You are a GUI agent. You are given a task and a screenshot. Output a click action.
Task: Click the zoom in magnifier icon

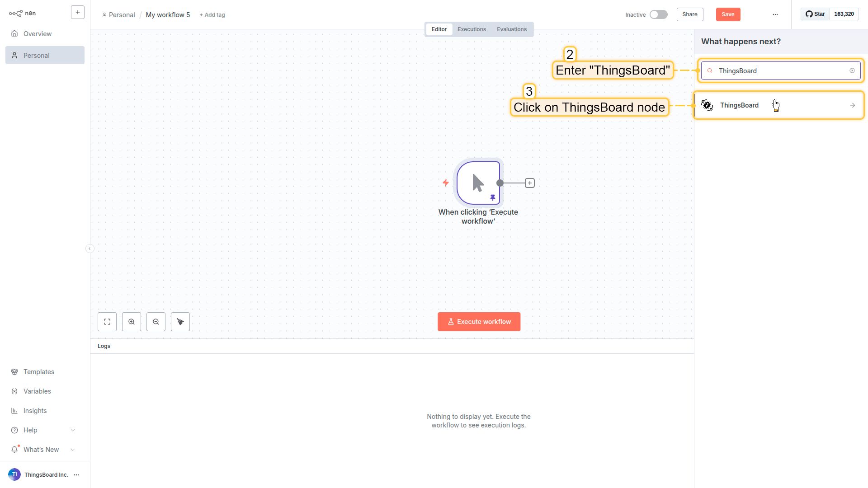(132, 322)
